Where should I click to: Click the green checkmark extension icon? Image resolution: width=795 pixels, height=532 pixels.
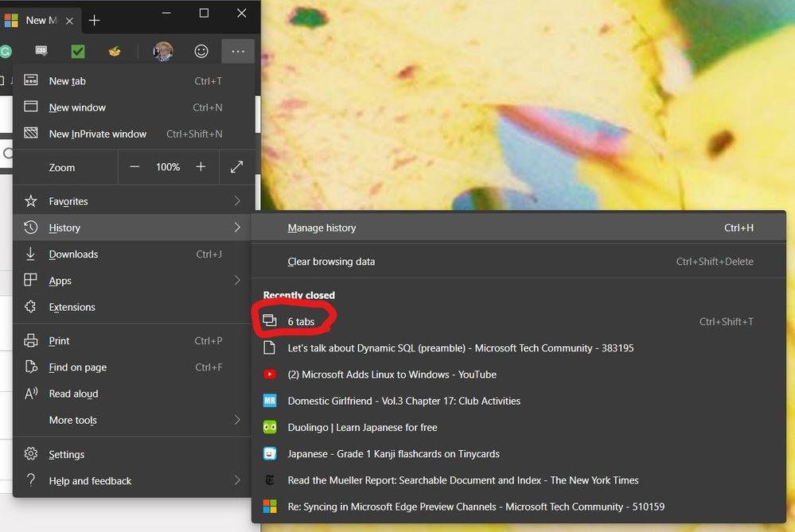pyautogui.click(x=77, y=51)
